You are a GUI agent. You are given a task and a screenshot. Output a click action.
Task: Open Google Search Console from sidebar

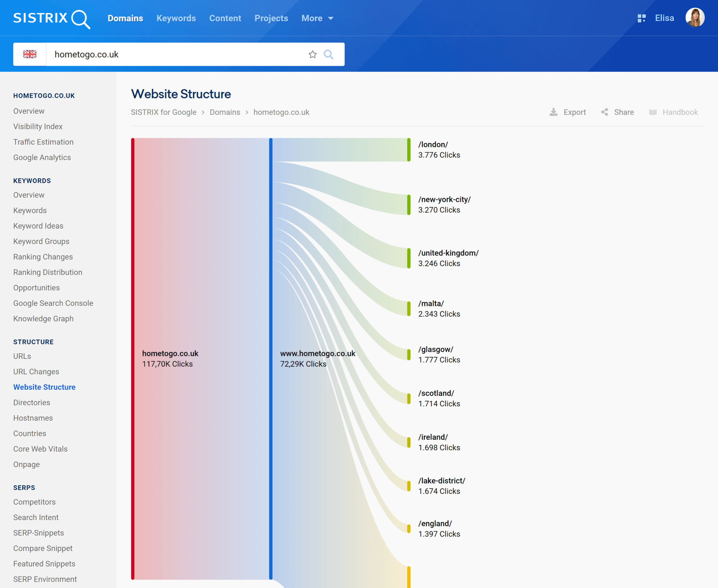click(53, 303)
